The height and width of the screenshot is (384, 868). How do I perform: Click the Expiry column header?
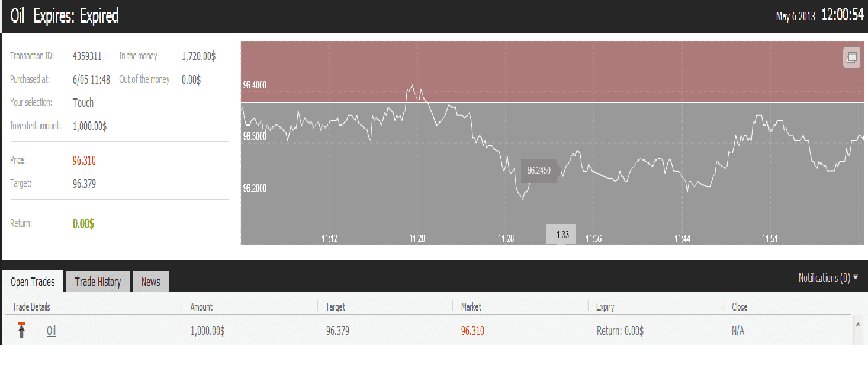(605, 307)
